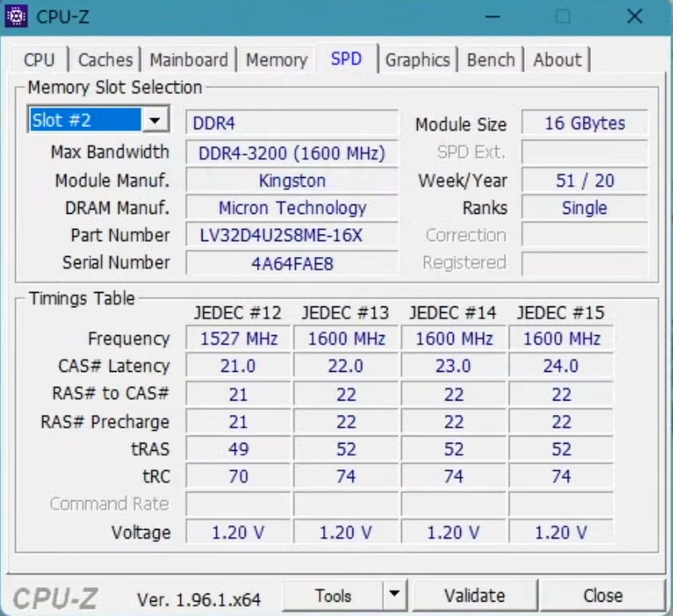Click tRC value 70
This screenshot has height=616, width=673.
point(238,476)
